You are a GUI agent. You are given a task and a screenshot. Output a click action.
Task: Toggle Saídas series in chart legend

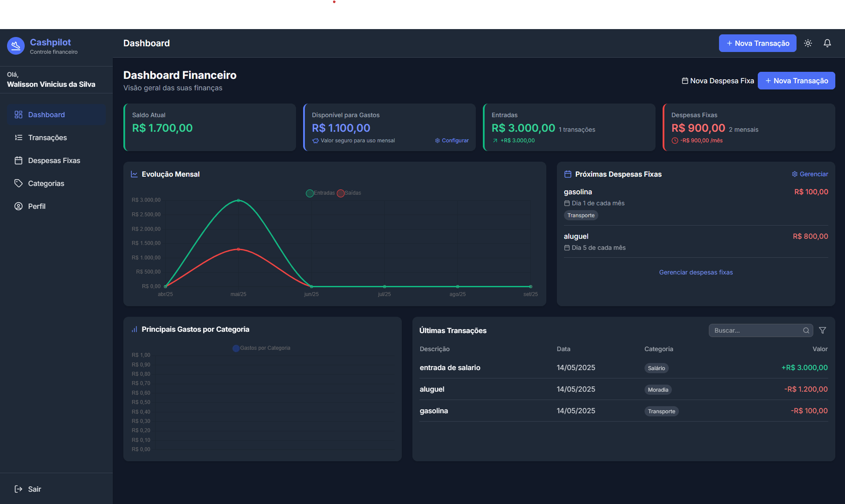point(349,193)
